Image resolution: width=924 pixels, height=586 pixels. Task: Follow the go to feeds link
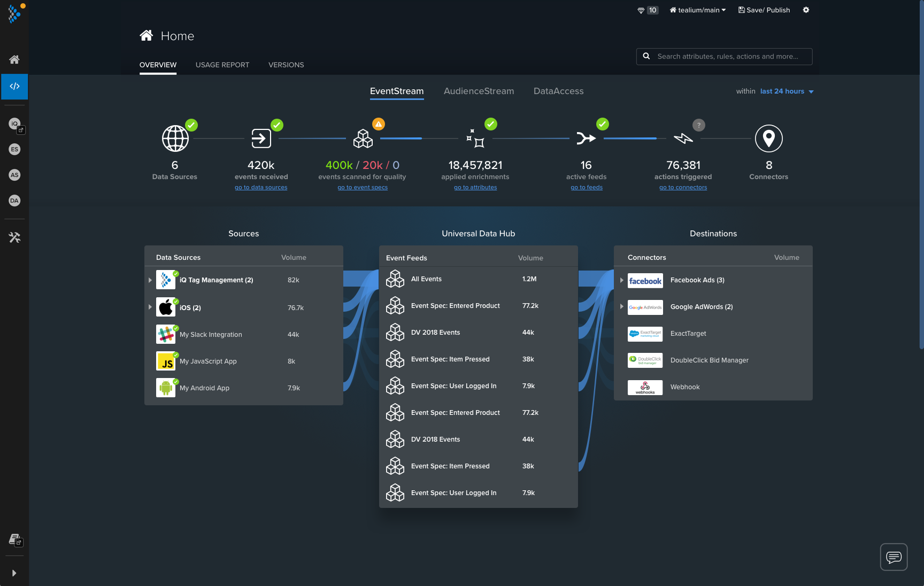pyautogui.click(x=587, y=187)
